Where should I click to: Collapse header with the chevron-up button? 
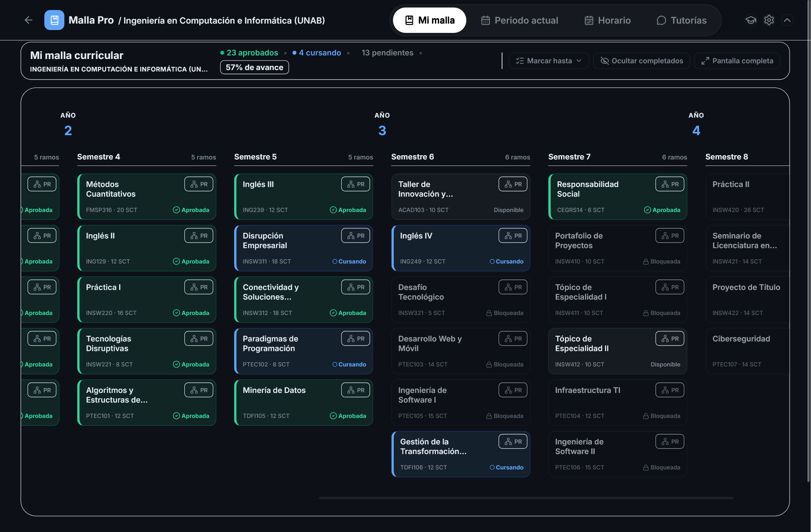787,20
